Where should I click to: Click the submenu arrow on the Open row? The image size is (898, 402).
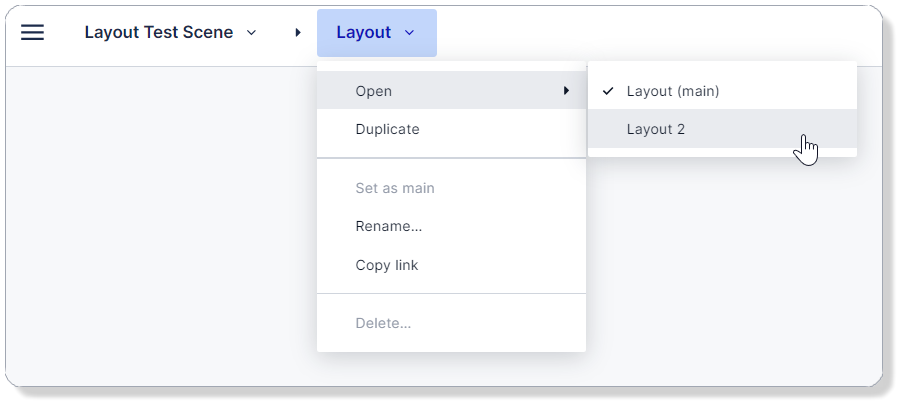tap(567, 91)
